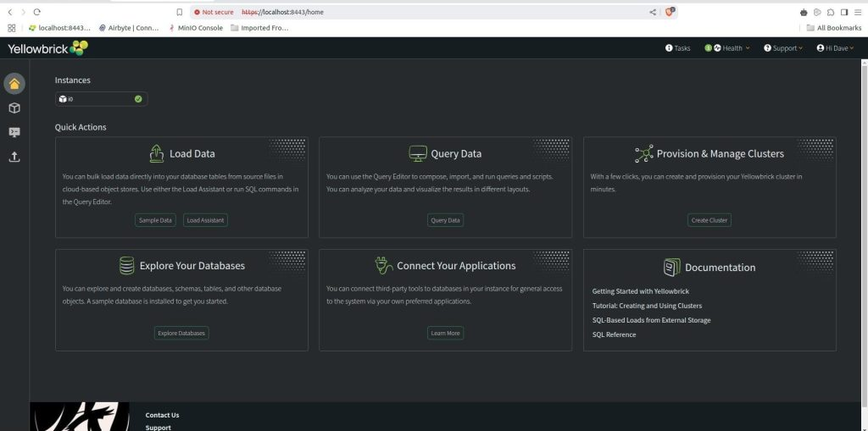This screenshot has height=431, width=868.
Task: Click the Documentation book icon
Action: (x=671, y=268)
